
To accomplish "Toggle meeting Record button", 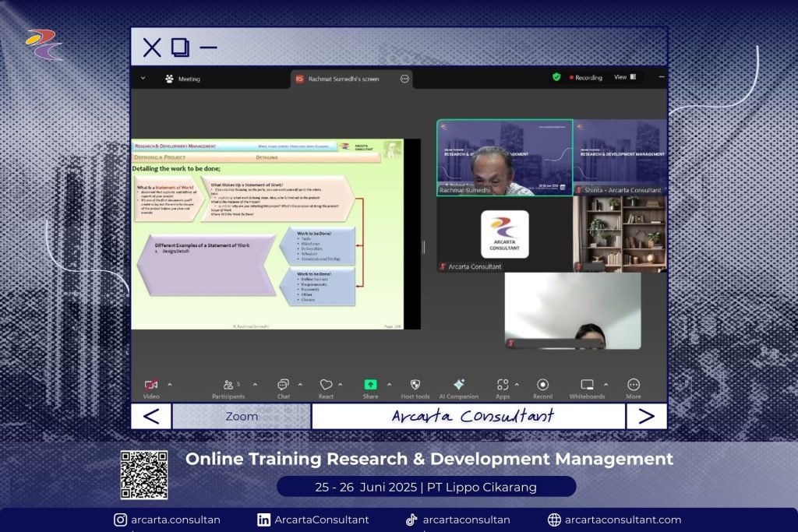I will coord(542,386).
